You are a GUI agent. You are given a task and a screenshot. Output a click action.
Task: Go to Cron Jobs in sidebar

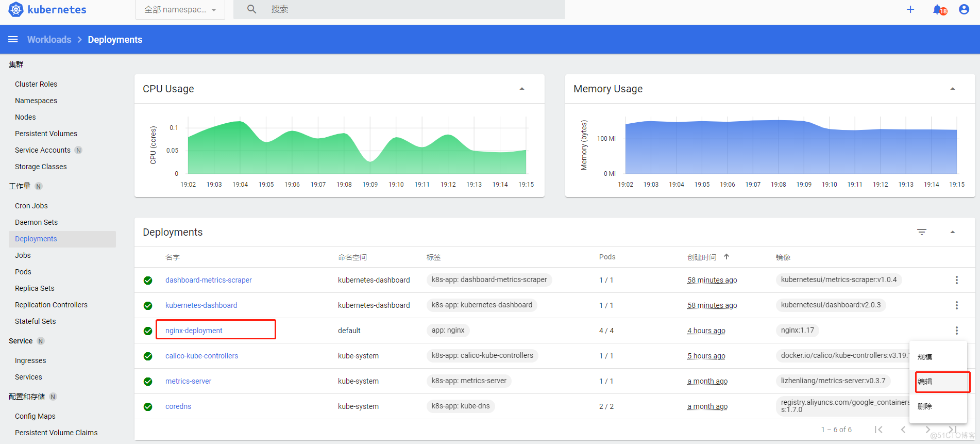tap(31, 206)
